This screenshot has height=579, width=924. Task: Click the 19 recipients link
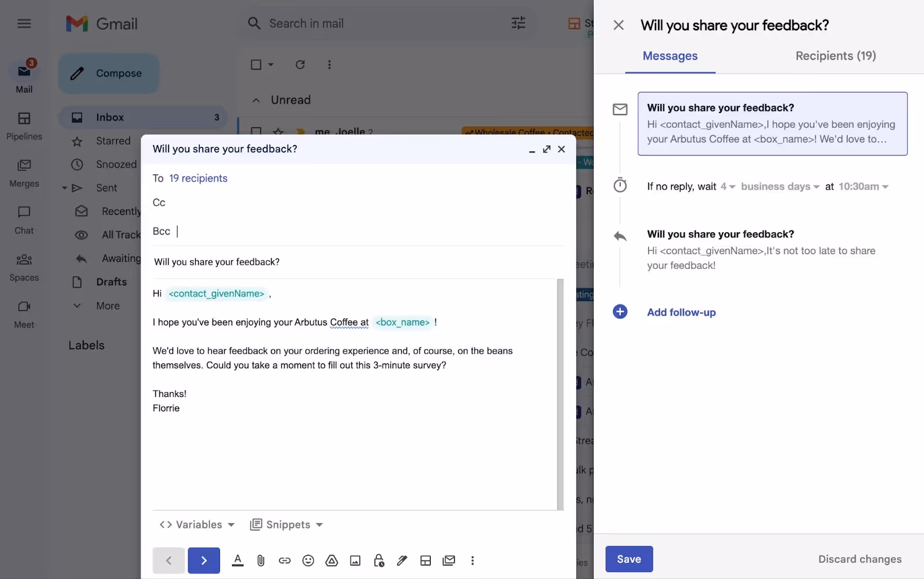198,179
